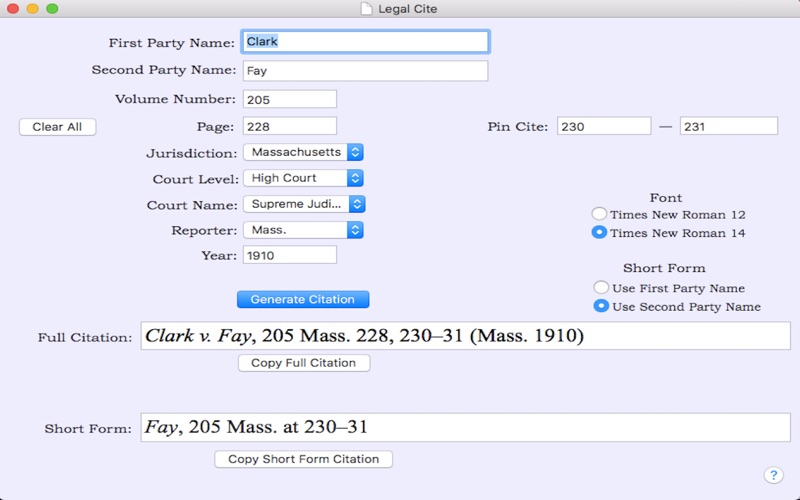Click the Legal Cite document icon in title bar

(x=366, y=9)
